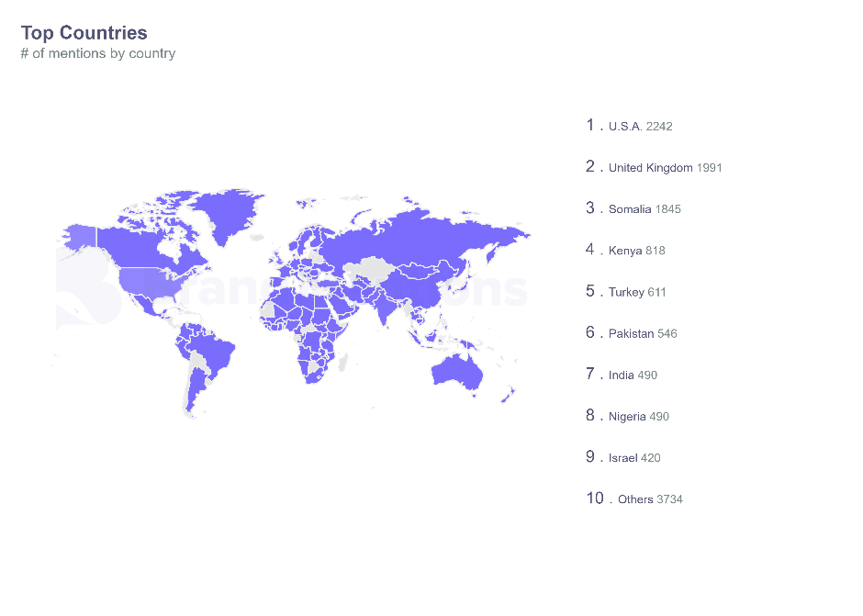The image size is (863, 616).
Task: Click the Top Countries heading
Action: [84, 33]
